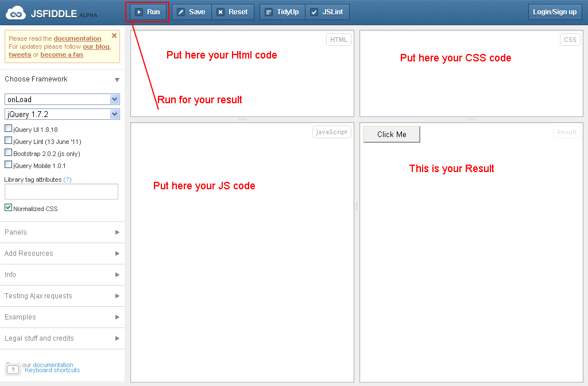Expand the Examples section
This screenshot has height=386, width=588.
click(x=62, y=317)
